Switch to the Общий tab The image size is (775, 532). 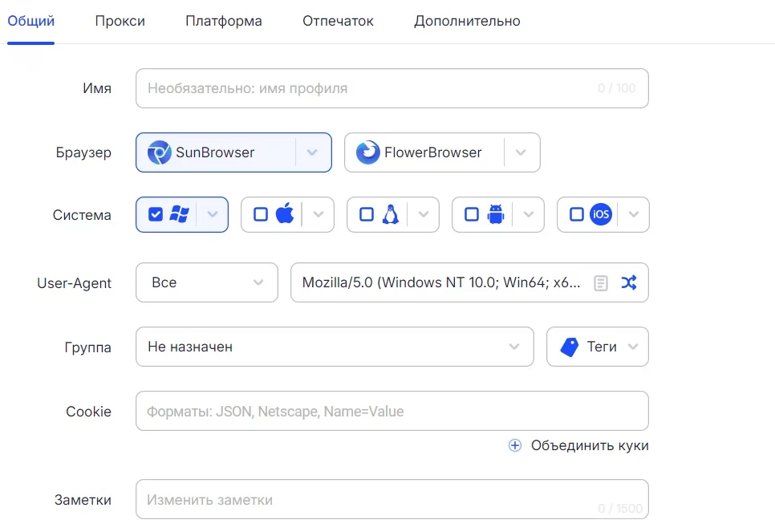coord(30,21)
